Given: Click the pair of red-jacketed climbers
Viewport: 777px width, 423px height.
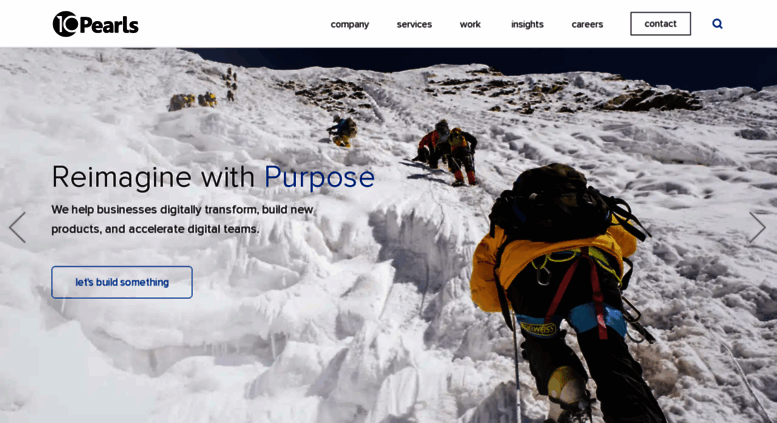Looking at the screenshot, I should [446, 152].
